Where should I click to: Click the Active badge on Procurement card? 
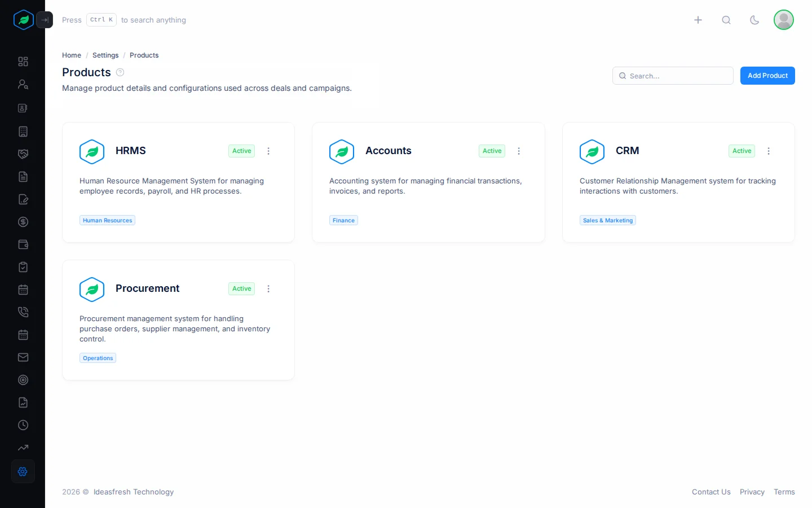pyautogui.click(x=242, y=288)
